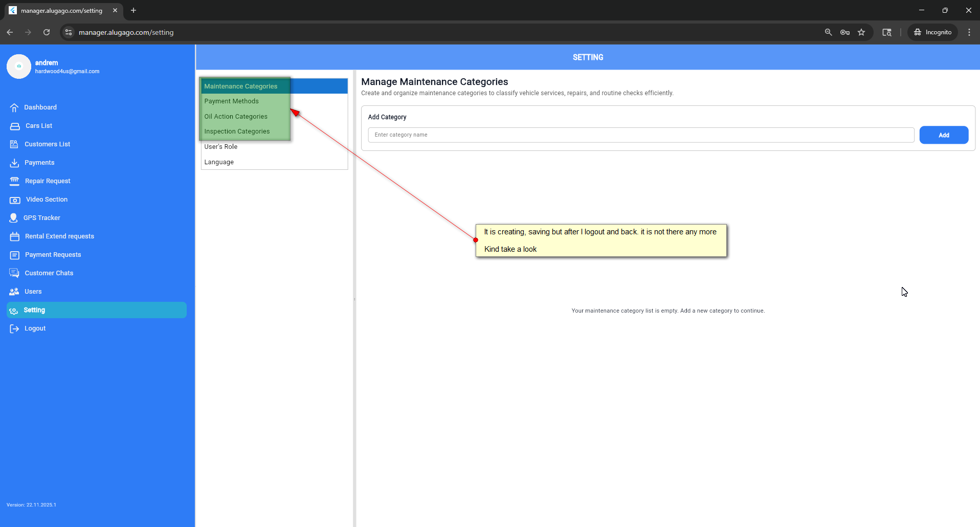
Task: Select Oil Action Categories in the settings list
Action: point(236,117)
